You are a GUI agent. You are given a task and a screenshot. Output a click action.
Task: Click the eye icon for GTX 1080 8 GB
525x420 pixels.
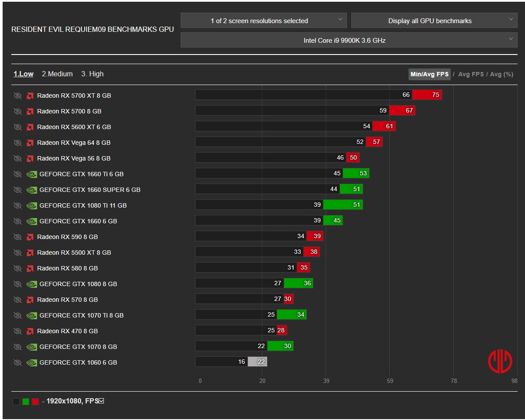pos(17,284)
